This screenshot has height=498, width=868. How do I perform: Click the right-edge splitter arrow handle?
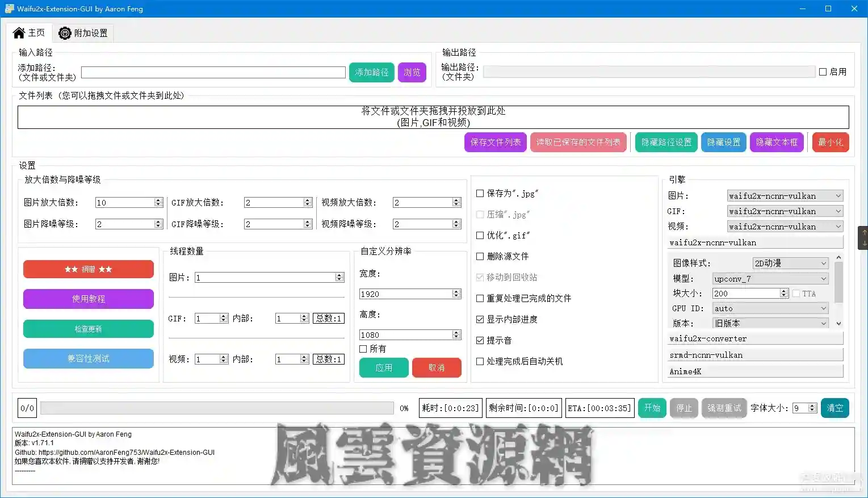pos(863,237)
